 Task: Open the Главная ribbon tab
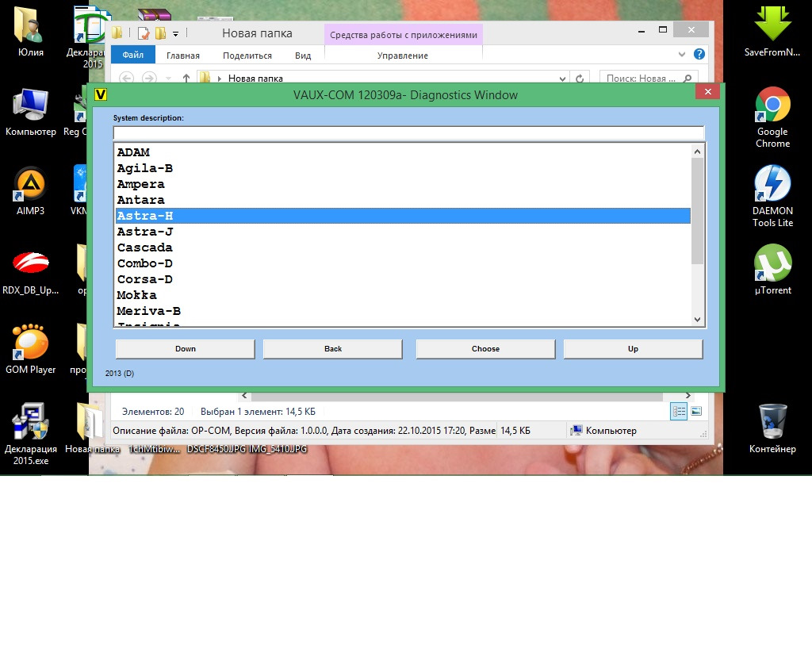tap(183, 56)
